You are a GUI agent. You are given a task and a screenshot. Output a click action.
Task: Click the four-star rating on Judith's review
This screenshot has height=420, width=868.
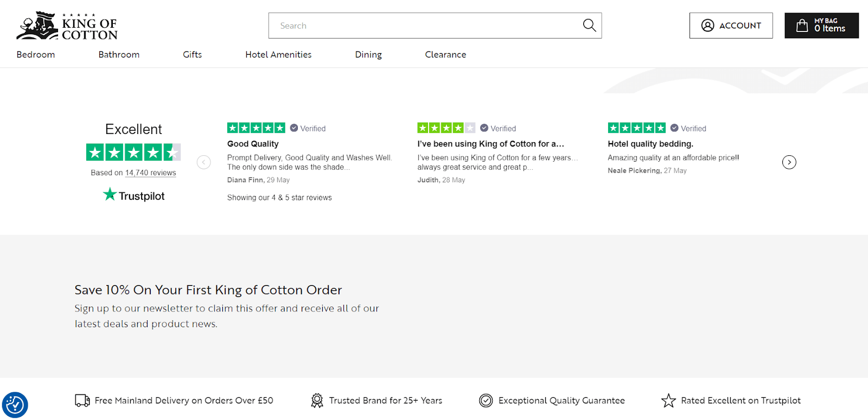446,128
